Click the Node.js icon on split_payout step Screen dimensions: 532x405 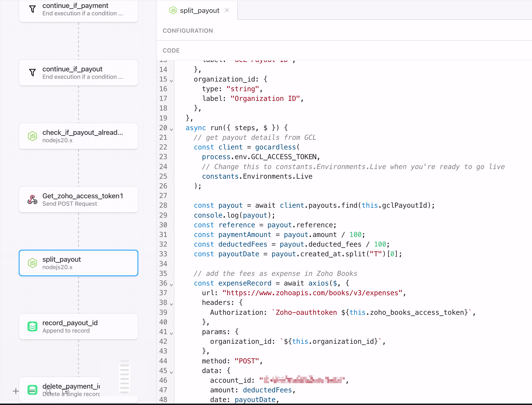coord(32,263)
